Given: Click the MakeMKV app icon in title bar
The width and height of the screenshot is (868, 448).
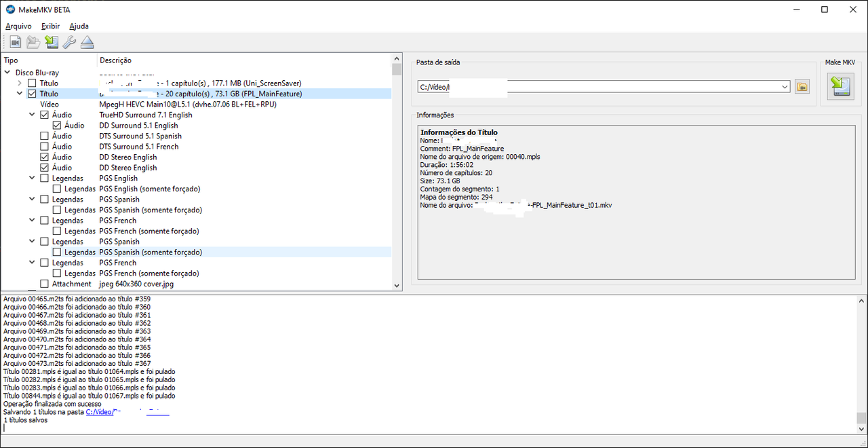Looking at the screenshot, I should [x=9, y=10].
